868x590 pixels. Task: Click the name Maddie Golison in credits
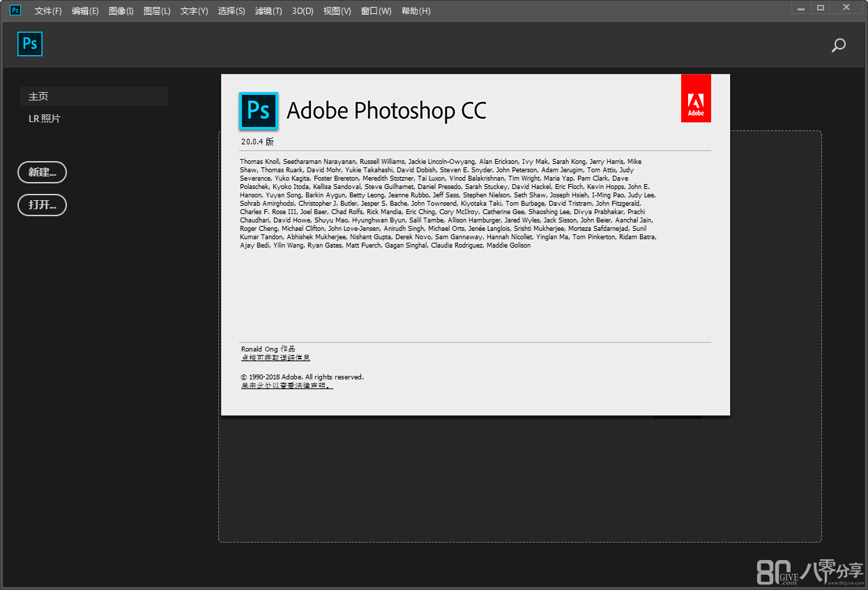[x=508, y=245]
